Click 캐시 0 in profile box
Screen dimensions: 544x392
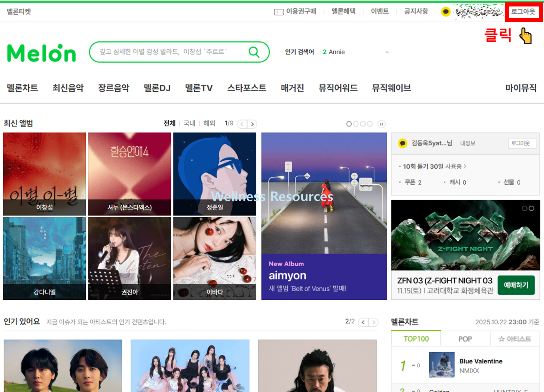coord(458,182)
